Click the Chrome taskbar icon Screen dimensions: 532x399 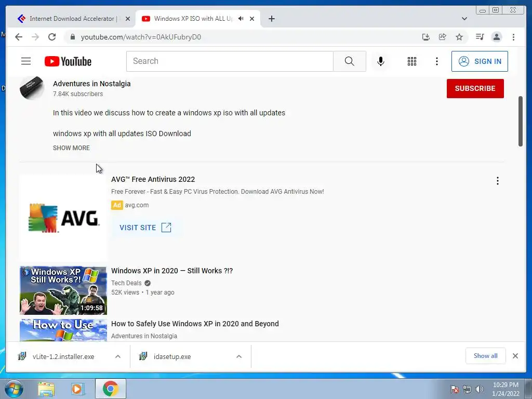(111, 389)
